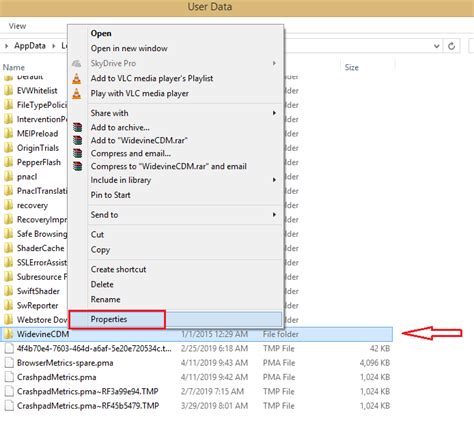
Task: Choose Cut from the context menu
Action: [x=97, y=234]
